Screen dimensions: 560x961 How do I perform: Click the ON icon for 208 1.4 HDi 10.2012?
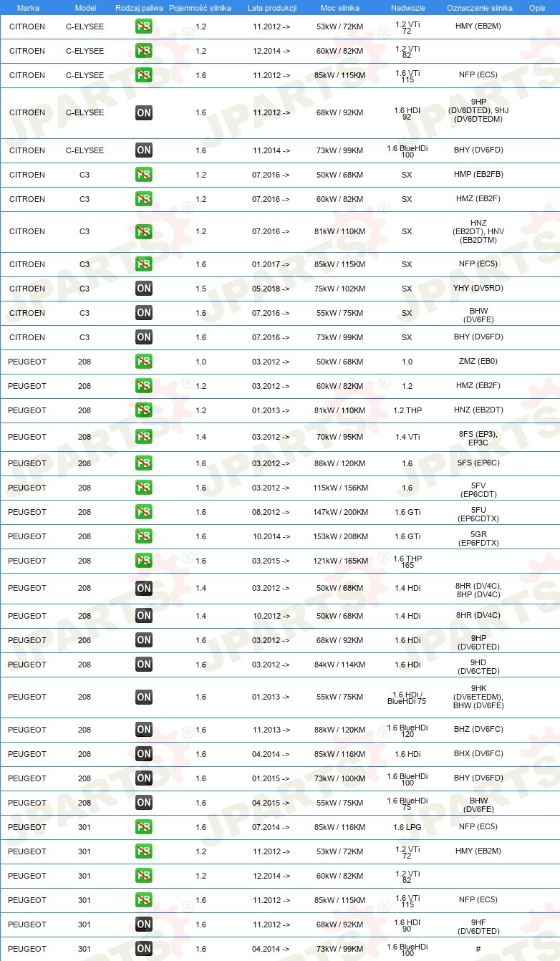point(144,616)
